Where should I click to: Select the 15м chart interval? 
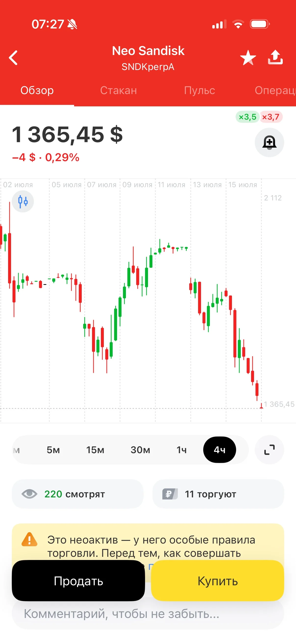point(95,450)
